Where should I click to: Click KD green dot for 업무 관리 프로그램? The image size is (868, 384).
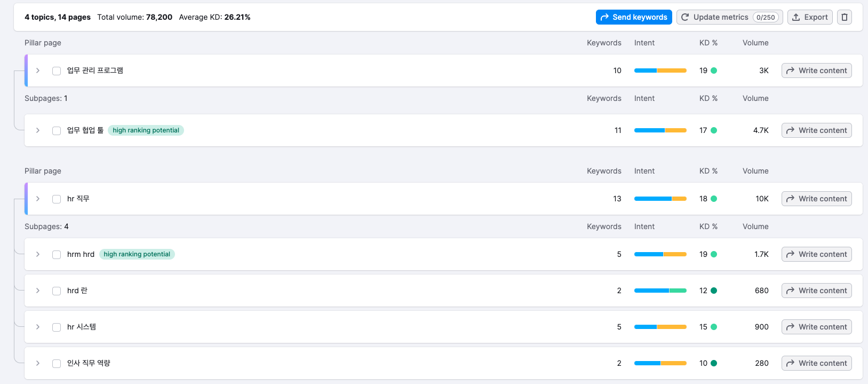click(714, 70)
